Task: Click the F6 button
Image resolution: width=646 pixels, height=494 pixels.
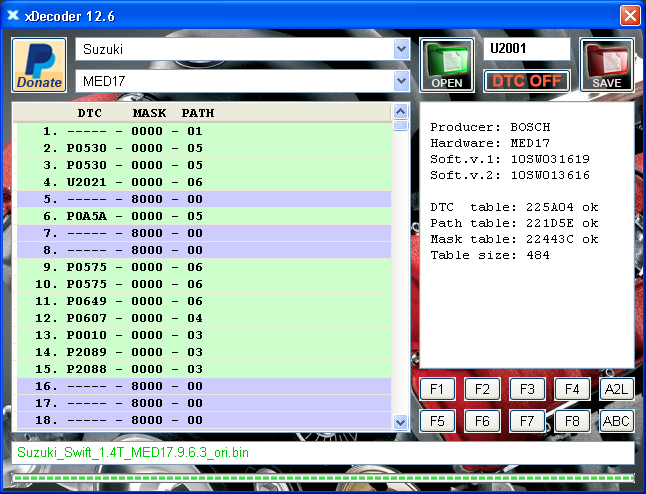Action: [482, 421]
